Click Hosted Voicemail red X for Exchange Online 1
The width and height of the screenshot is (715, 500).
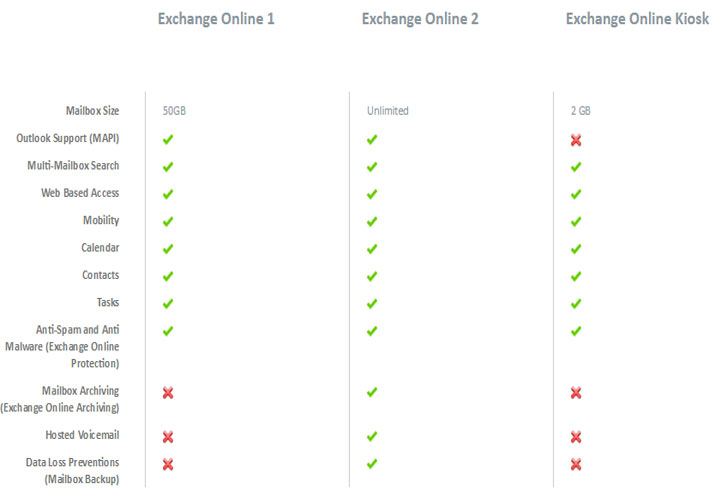(x=168, y=437)
